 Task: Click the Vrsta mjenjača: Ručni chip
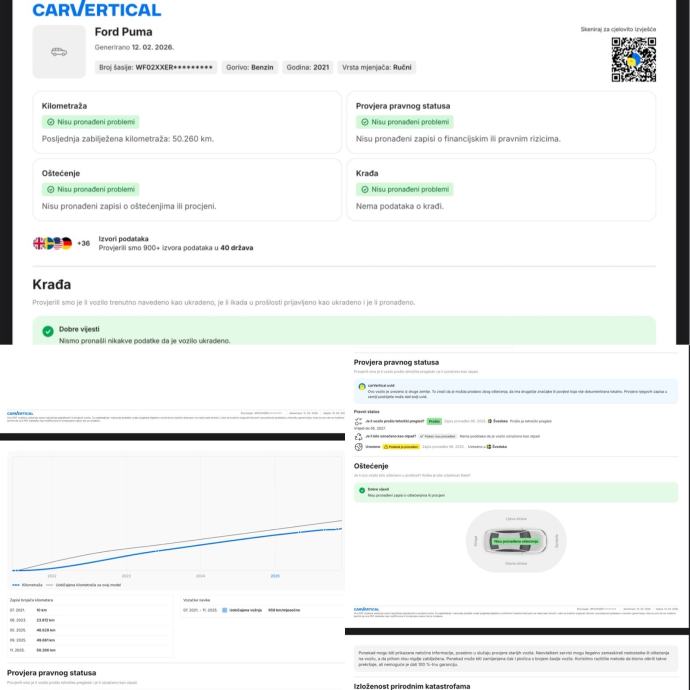377,67
